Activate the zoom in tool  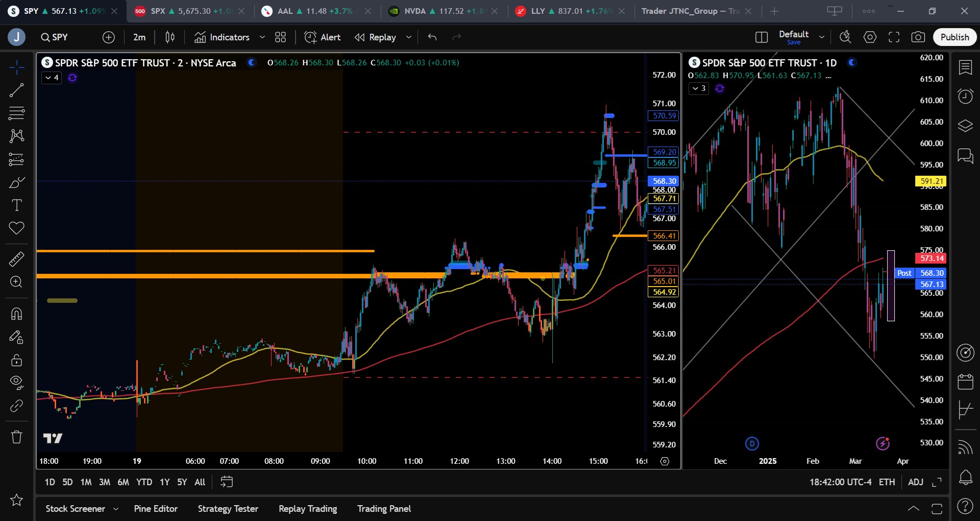[16, 282]
